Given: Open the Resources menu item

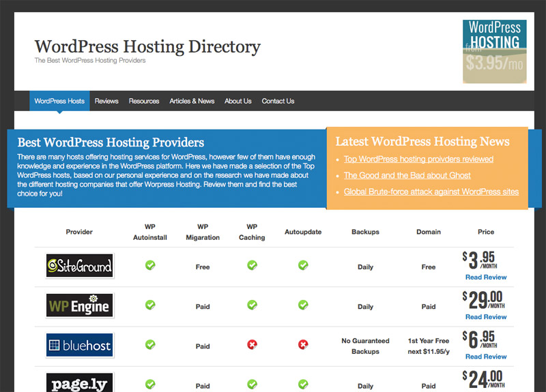Looking at the screenshot, I should 144,101.
